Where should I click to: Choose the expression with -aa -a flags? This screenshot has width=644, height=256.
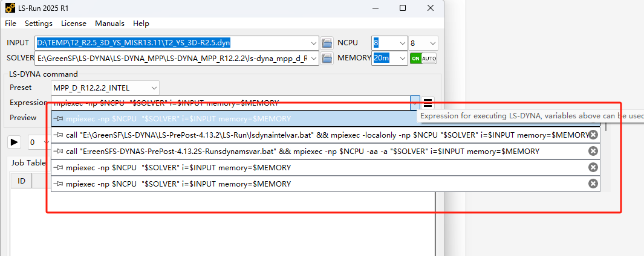(302, 151)
